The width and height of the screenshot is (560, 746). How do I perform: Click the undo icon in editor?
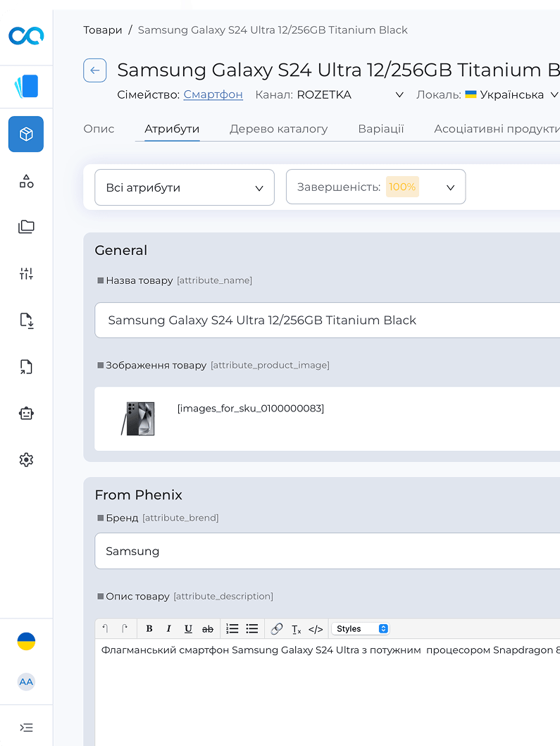(105, 628)
